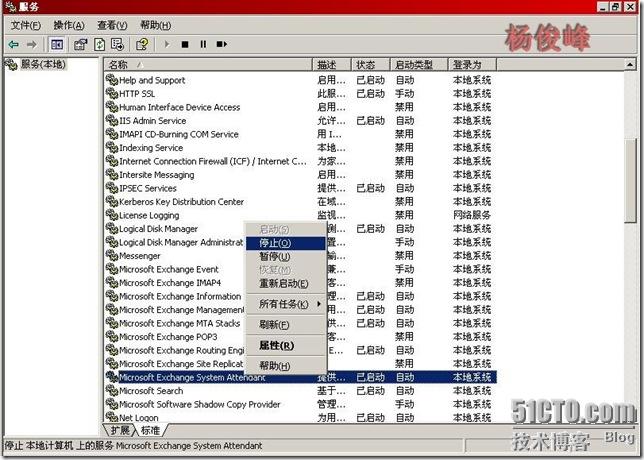Toggle the console tree show/hide icon
644x460 pixels.
pyautogui.click(x=57, y=44)
